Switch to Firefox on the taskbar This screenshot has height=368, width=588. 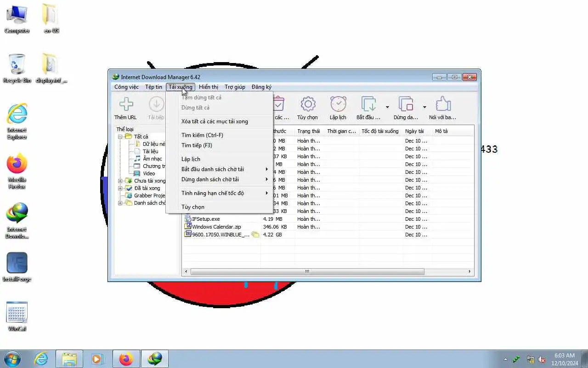[126, 359]
